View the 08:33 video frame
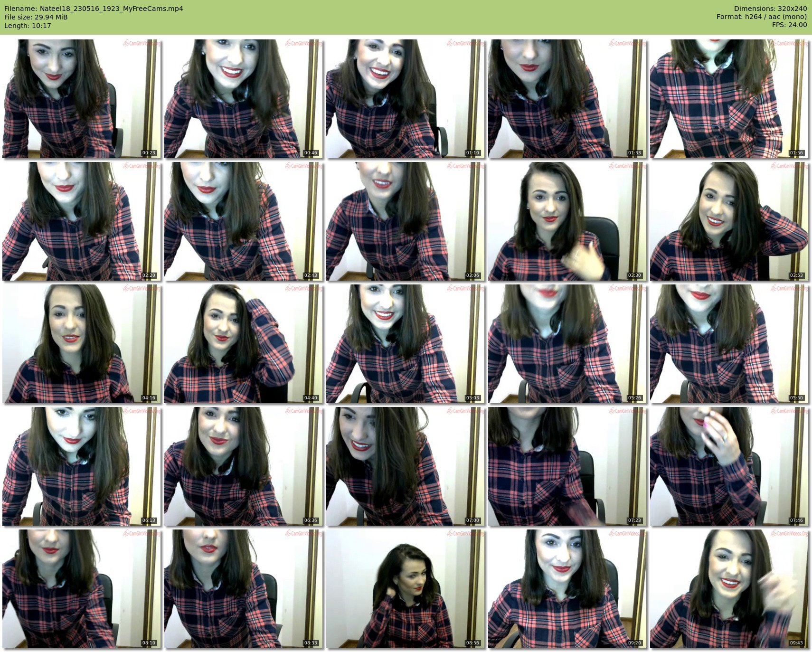812x652 pixels. [x=244, y=589]
